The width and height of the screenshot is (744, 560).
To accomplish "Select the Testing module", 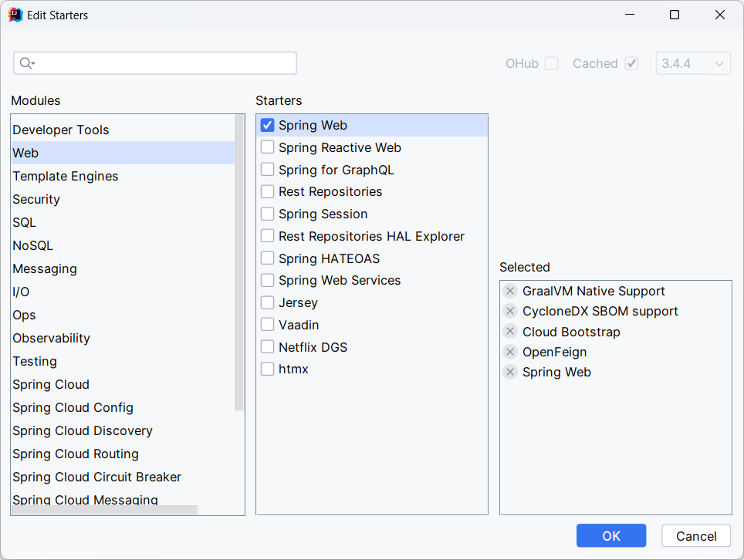I will point(123,361).
